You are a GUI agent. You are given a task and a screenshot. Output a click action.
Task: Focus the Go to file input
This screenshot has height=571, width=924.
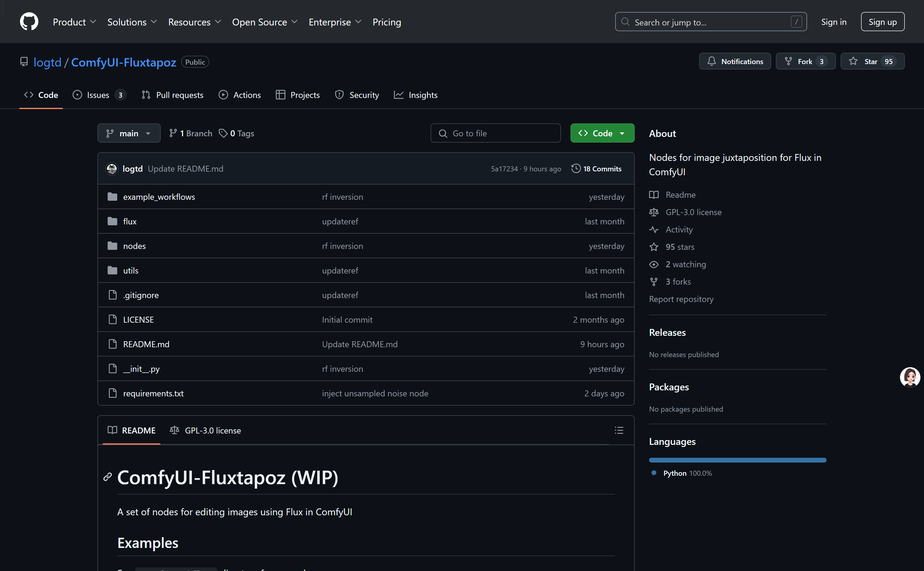[496, 133]
